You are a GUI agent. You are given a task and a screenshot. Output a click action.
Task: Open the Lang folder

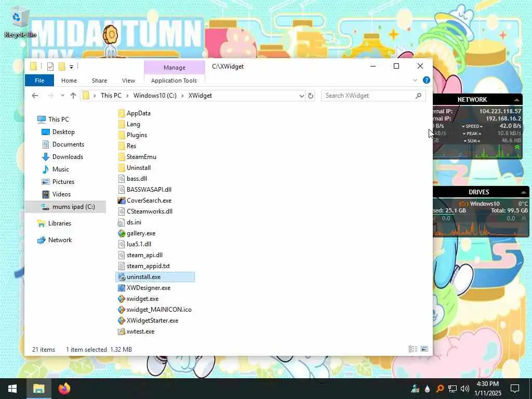point(129,124)
